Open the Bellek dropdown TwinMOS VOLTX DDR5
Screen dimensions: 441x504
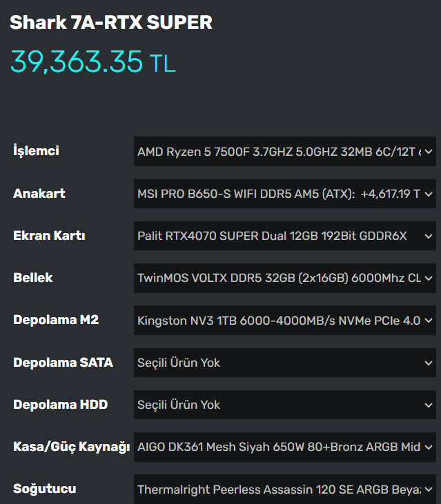[x=284, y=278]
